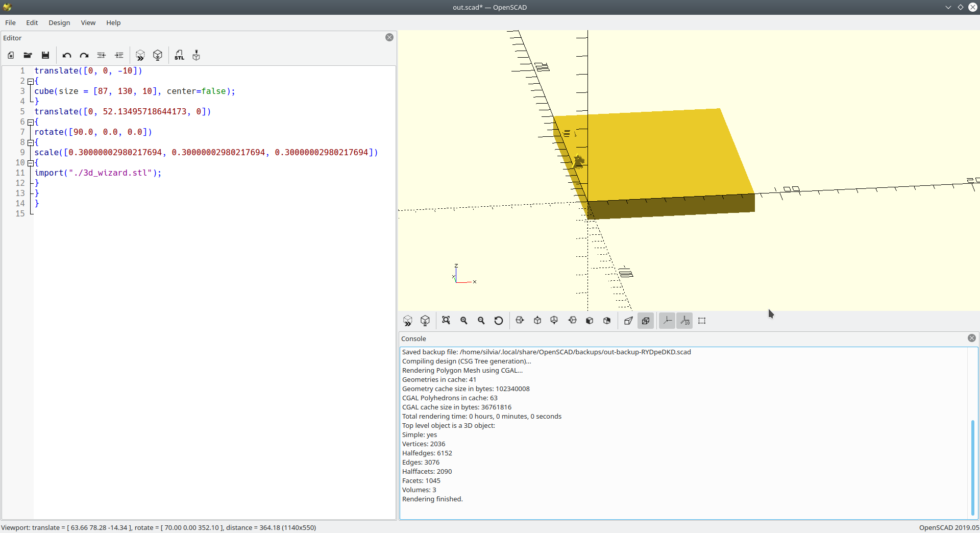Close the Editor panel

[x=389, y=37]
